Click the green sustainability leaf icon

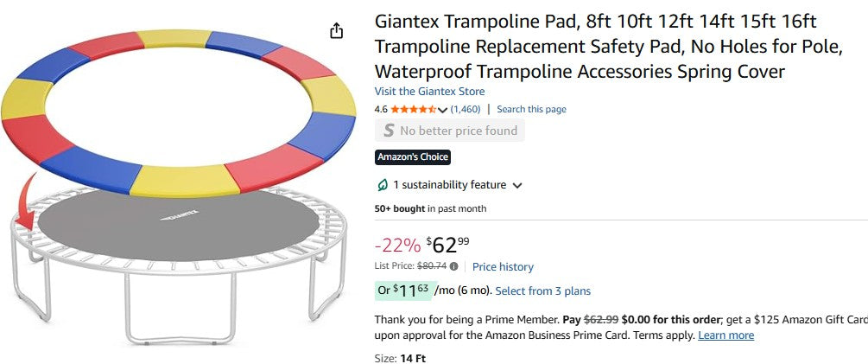click(382, 185)
